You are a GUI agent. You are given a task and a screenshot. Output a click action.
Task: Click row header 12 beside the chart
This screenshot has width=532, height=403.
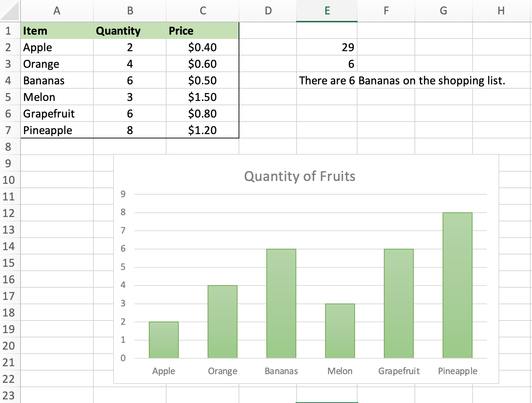tap(10, 213)
